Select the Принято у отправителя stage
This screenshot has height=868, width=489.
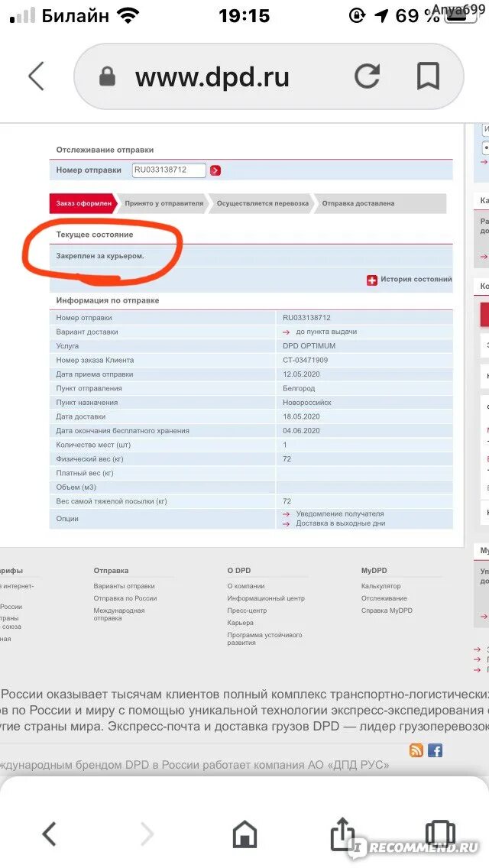point(164,203)
